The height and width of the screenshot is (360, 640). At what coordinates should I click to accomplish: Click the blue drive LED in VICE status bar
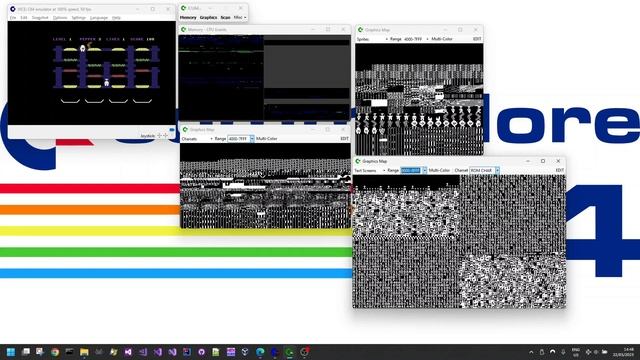[172, 130]
